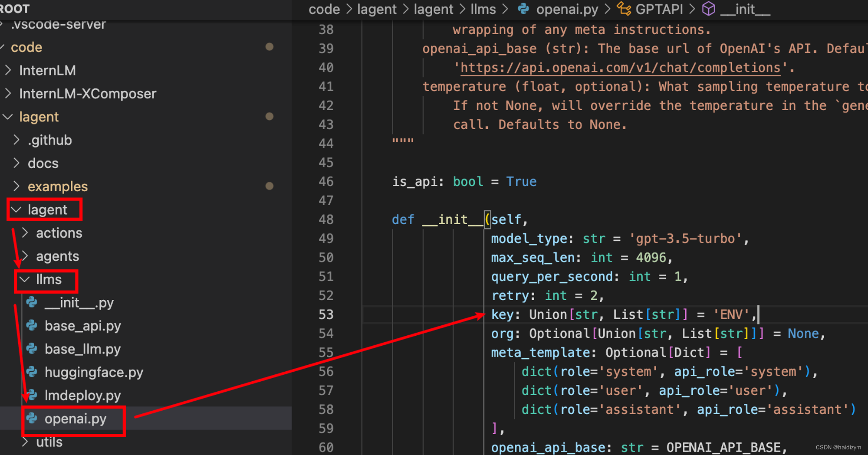Expand the docs folder chevron

16,163
